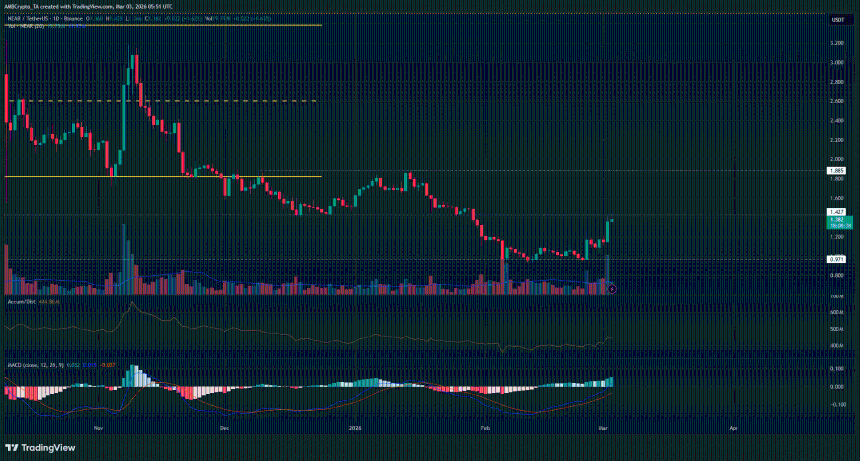Select the 2026 time axis label
This screenshot has height=461, width=860.
353,427
